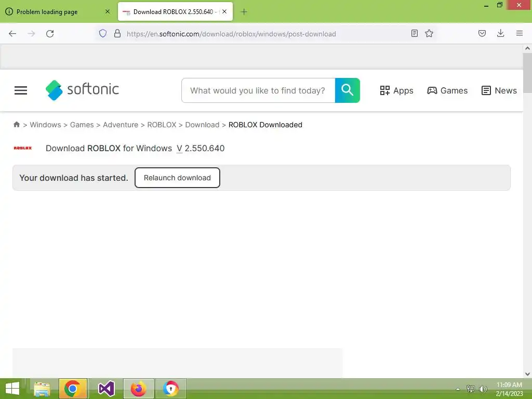
Task: Click the ROBLOX logo image
Action: [x=23, y=148]
